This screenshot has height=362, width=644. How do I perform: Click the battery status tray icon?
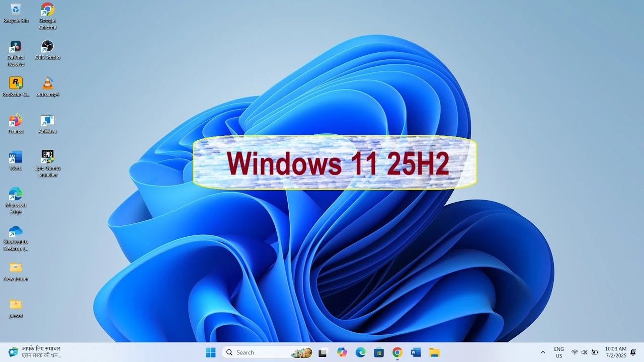tap(595, 352)
